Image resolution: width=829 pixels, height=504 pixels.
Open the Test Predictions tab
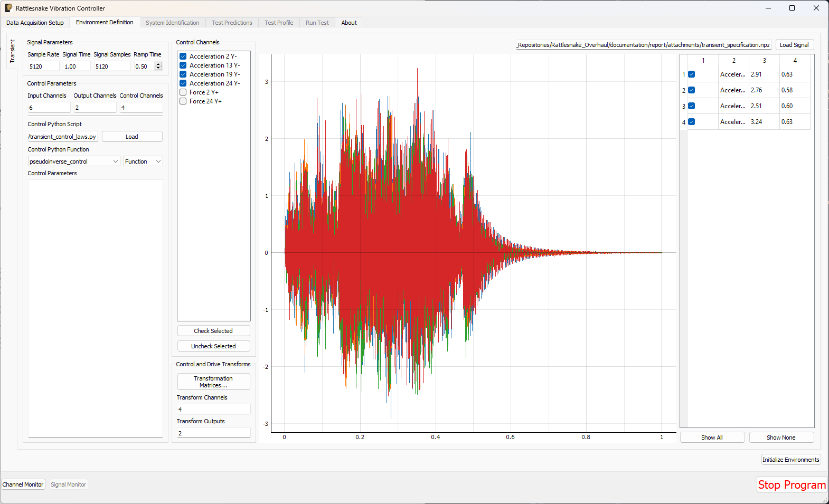(x=232, y=23)
